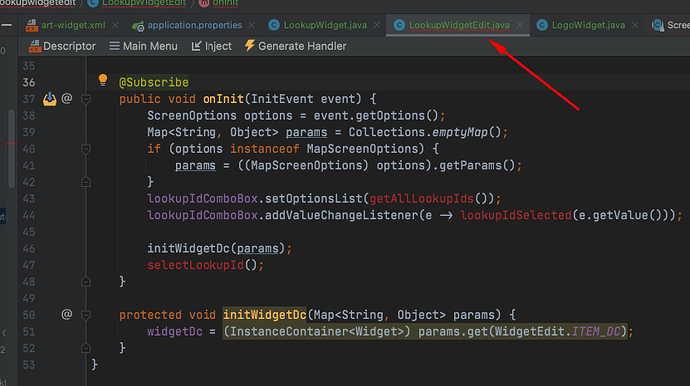Screen dimensions: 690x386
Task: Close the LookupWidgetEdit.java tab
Action: (520, 25)
